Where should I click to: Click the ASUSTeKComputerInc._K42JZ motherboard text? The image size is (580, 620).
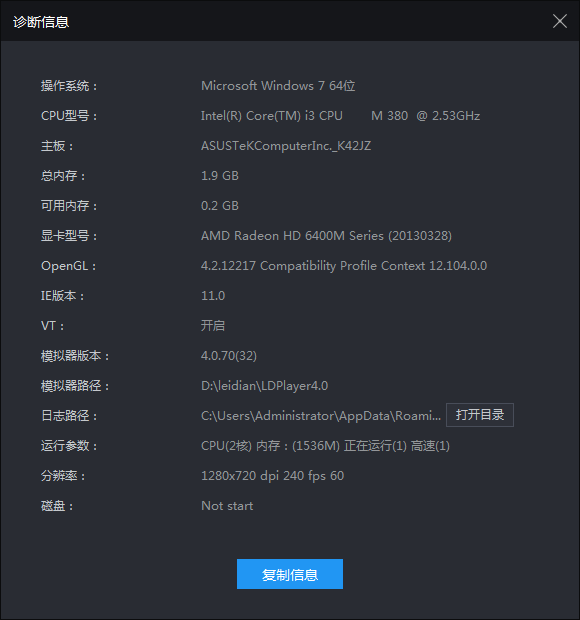tap(286, 146)
